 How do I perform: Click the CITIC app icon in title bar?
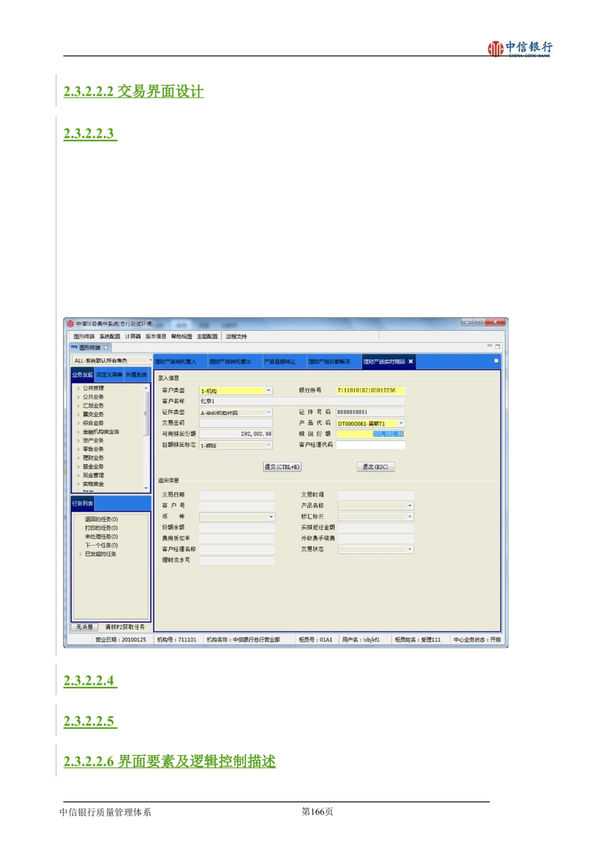click(70, 323)
